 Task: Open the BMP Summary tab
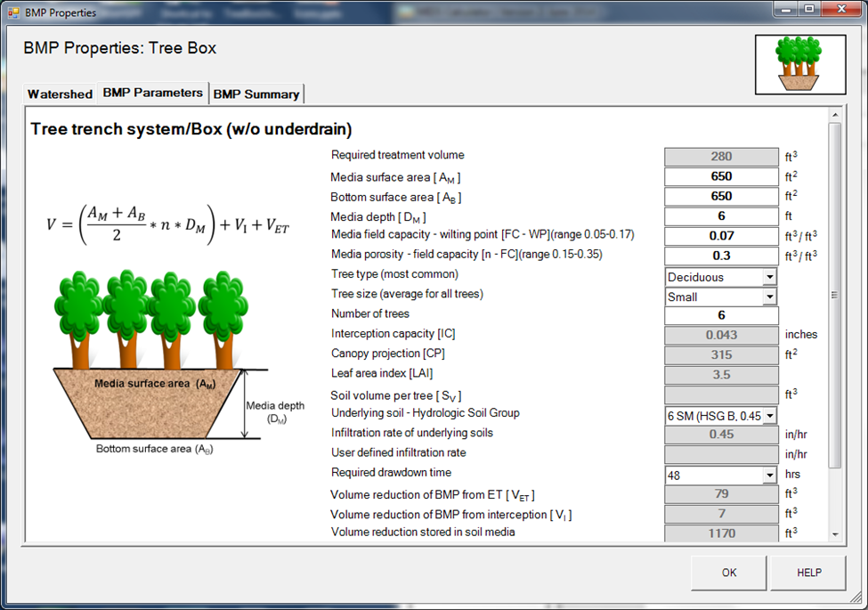256,94
